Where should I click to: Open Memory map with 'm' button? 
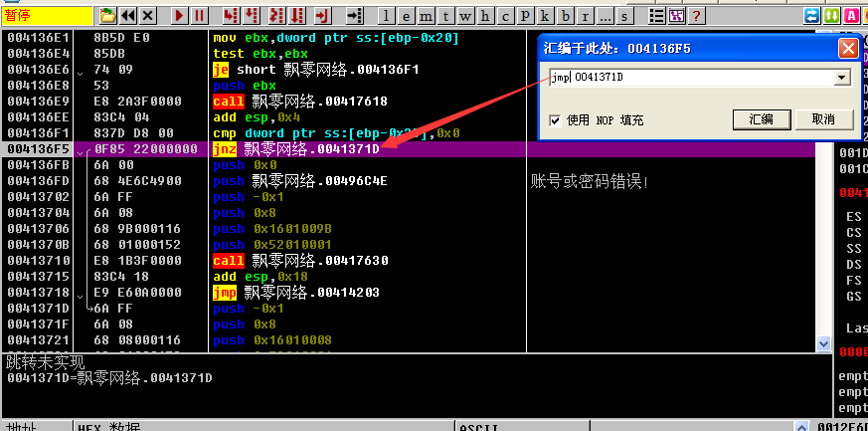click(427, 16)
